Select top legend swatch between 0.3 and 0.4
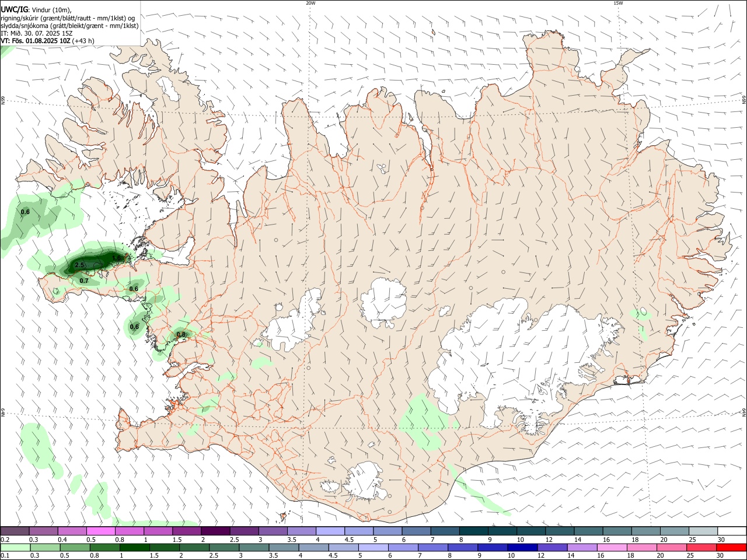Viewport: 747px width, 560px height. (x=43, y=531)
